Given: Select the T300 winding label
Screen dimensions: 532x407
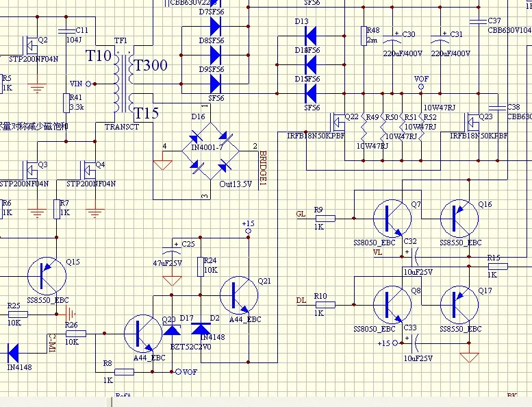Looking at the screenshot, I should coord(151,65).
